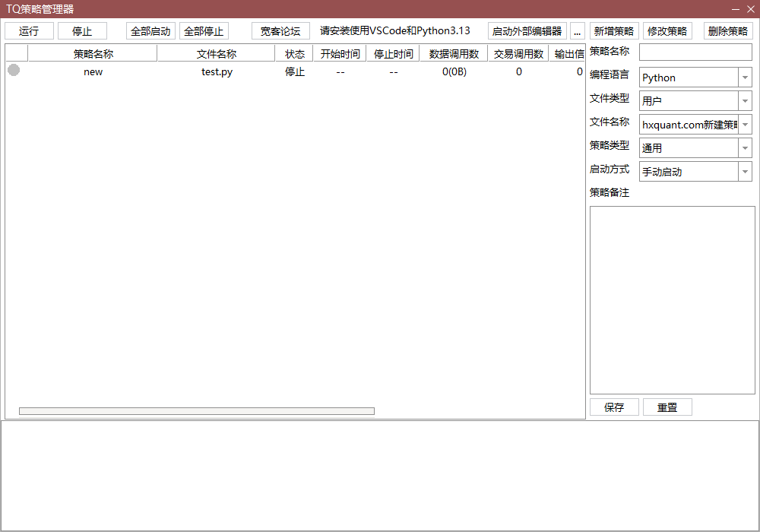The height and width of the screenshot is (532, 760).
Task: Click the 修改策略 button
Action: click(667, 31)
